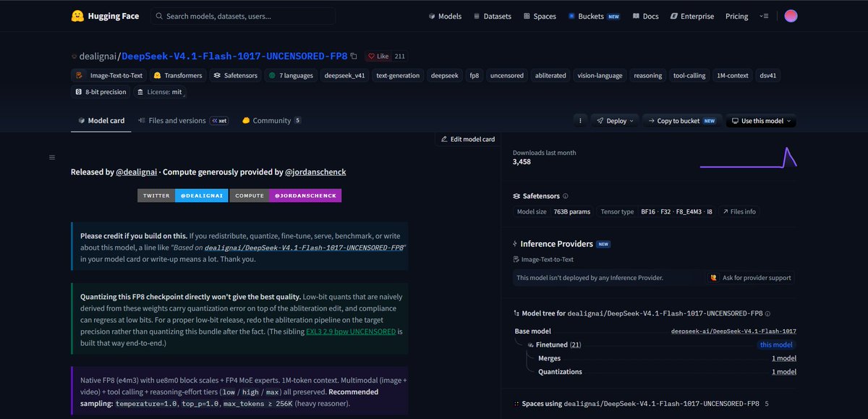This screenshot has width=868, height=419.
Task: Open Docs in top navigation
Action: click(644, 16)
